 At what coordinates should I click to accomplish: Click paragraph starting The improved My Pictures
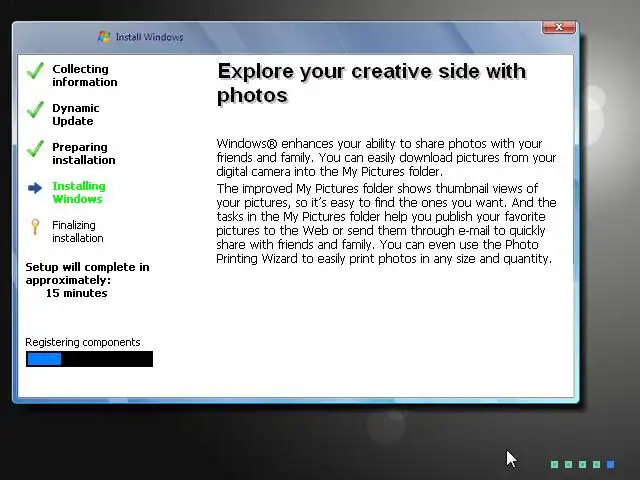pos(386,224)
